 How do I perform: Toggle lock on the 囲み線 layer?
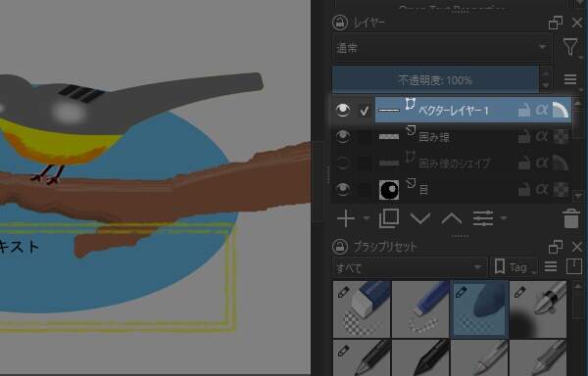pos(524,137)
